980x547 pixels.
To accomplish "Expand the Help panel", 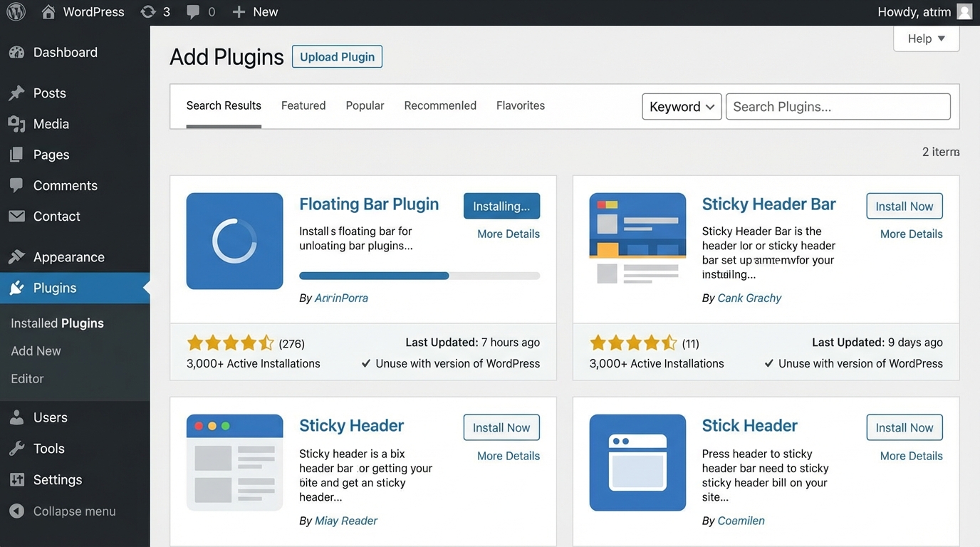I will pos(925,38).
